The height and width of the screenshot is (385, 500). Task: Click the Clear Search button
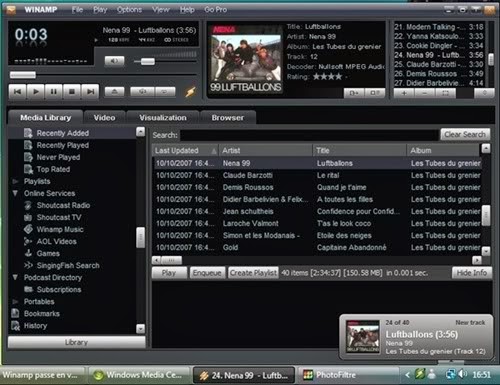[x=465, y=135]
